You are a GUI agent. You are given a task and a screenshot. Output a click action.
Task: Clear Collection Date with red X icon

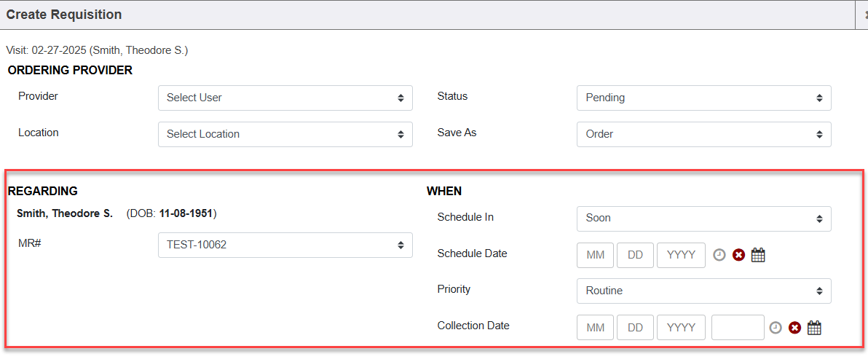(795, 328)
